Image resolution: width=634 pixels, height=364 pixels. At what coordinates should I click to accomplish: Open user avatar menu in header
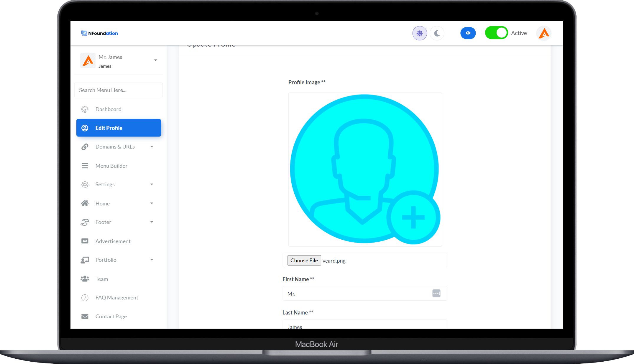pyautogui.click(x=543, y=33)
